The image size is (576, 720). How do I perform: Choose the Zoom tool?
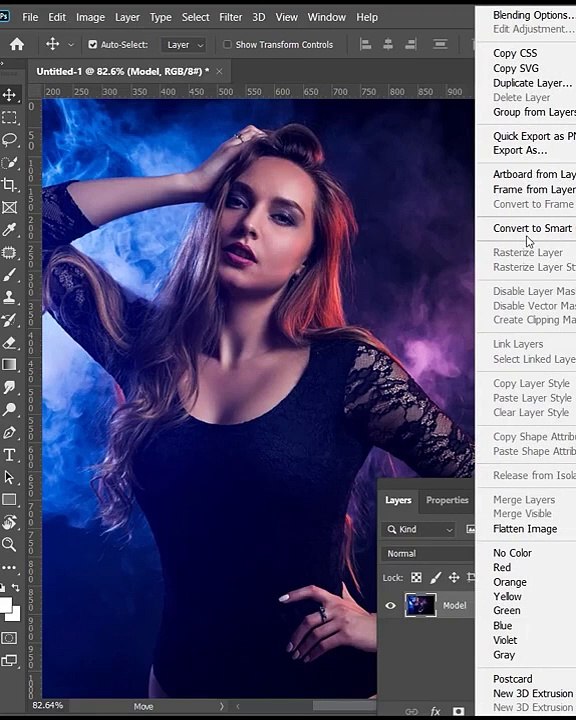tap(9, 545)
